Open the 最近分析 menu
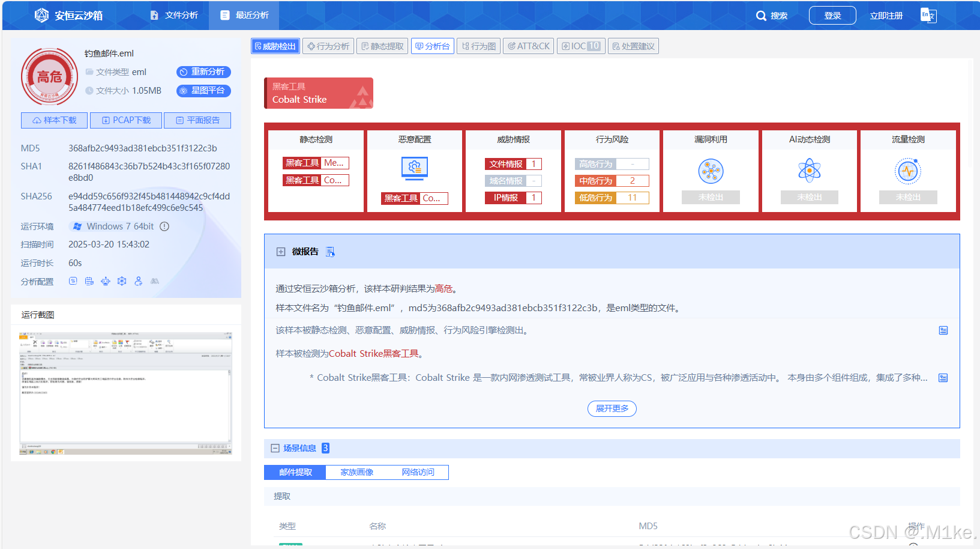 (x=244, y=15)
